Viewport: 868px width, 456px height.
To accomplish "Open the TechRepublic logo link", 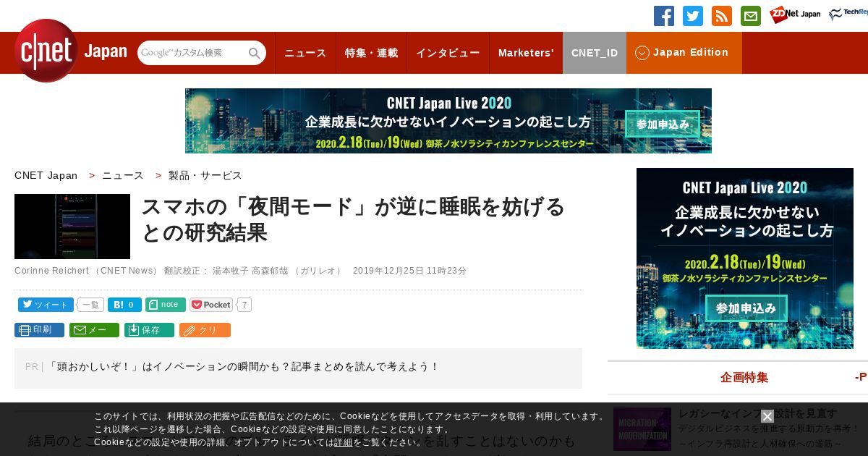I will (848, 14).
